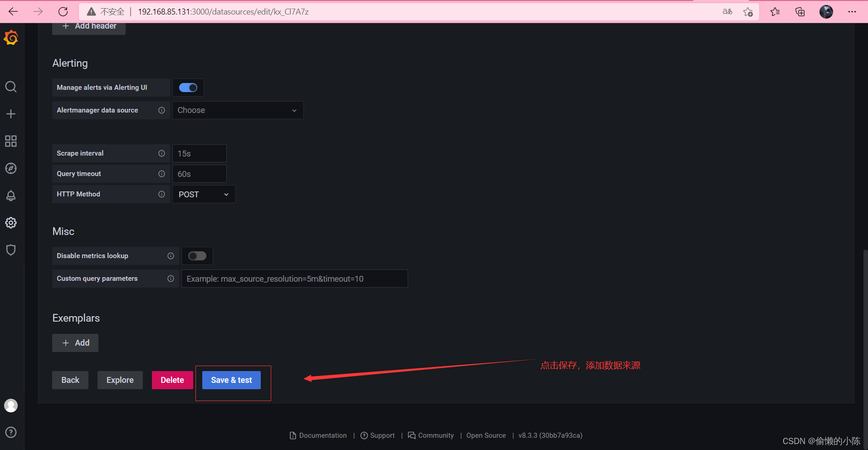
Task: Click the Back button
Action: coord(70,380)
